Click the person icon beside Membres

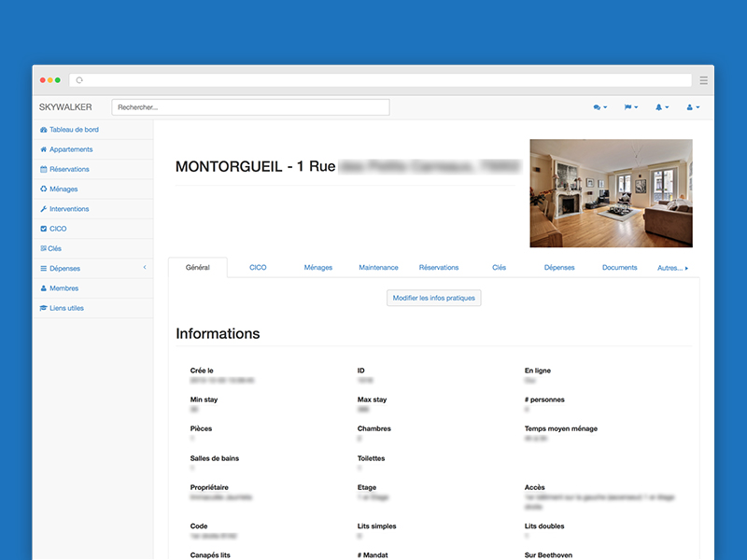[x=43, y=288]
